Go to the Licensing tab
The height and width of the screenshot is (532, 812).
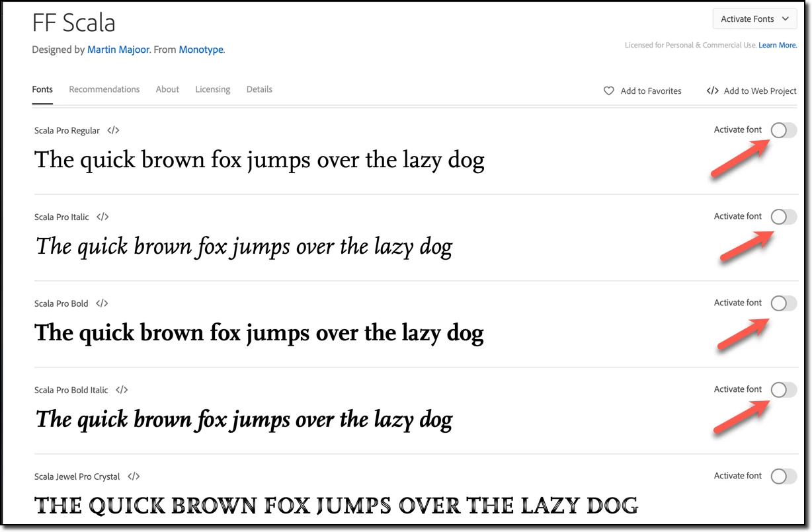pyautogui.click(x=213, y=89)
